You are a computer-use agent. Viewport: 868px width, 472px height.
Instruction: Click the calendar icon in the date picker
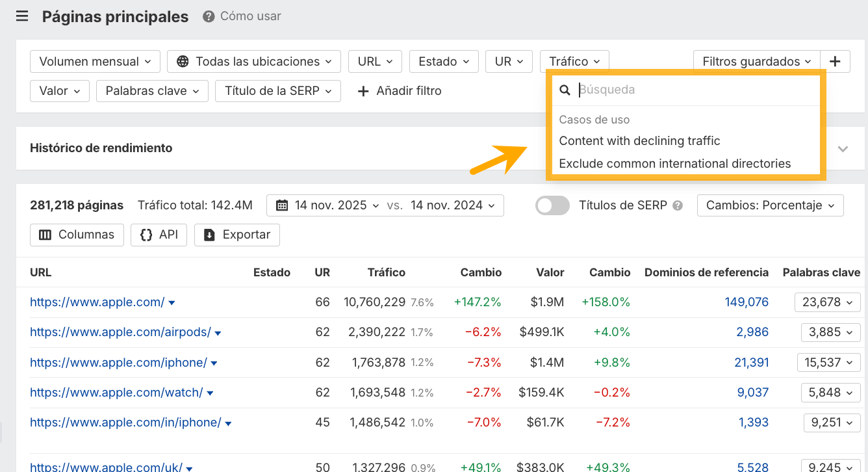(x=283, y=205)
